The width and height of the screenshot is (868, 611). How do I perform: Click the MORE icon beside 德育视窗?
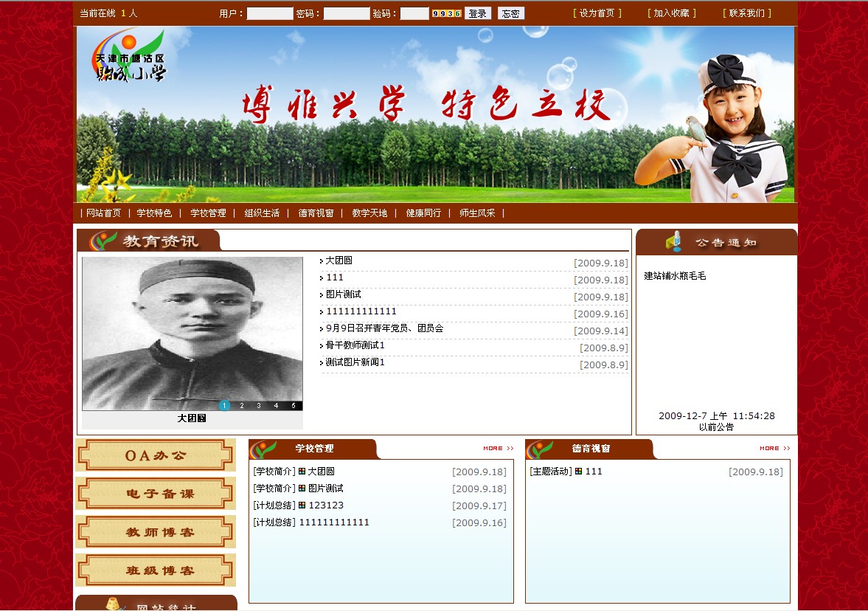pos(775,448)
